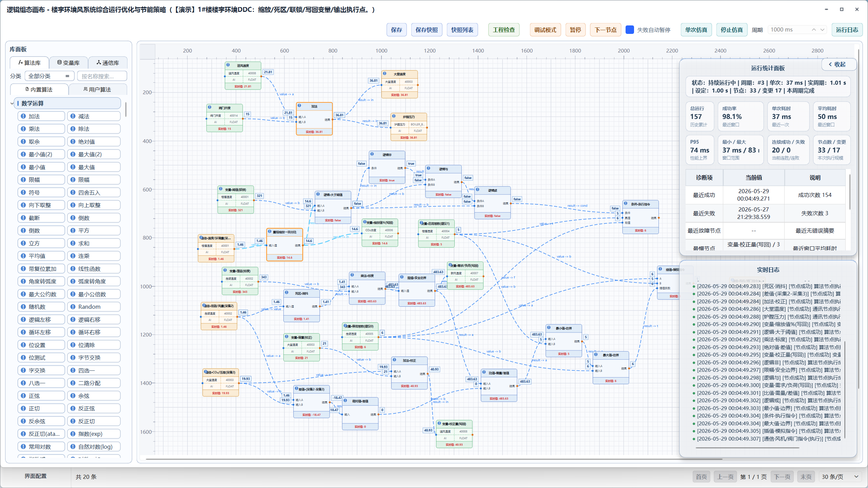
Task: Click info icon on 死区·消抖 node
Action: tap(287, 293)
